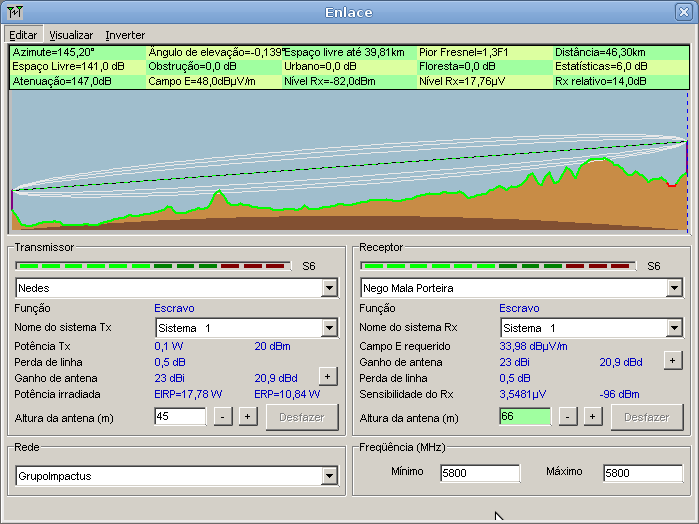The height and width of the screenshot is (524, 699).
Task: Open the Inverter menu
Action: pyautogui.click(x=125, y=35)
